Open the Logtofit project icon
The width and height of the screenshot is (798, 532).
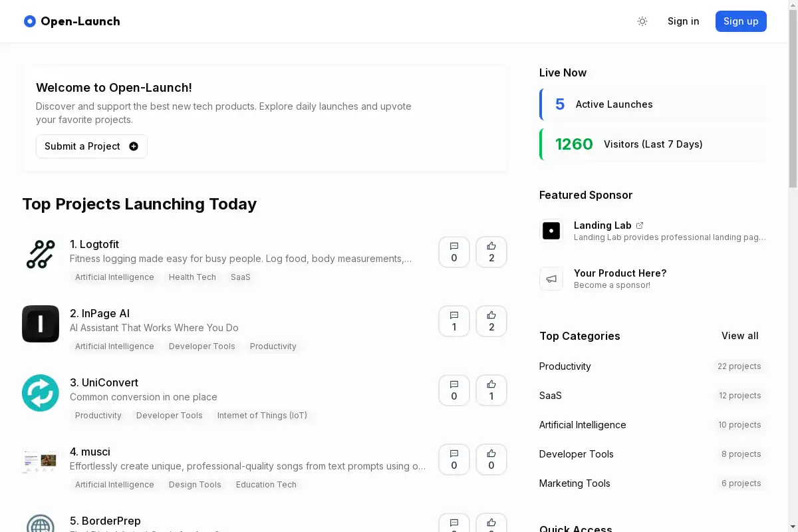pos(41,255)
